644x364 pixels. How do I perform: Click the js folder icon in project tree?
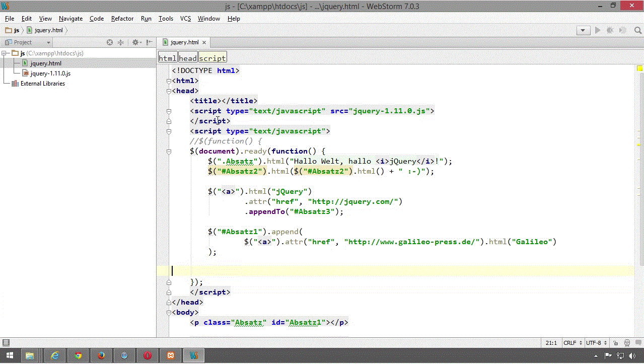[x=15, y=53]
